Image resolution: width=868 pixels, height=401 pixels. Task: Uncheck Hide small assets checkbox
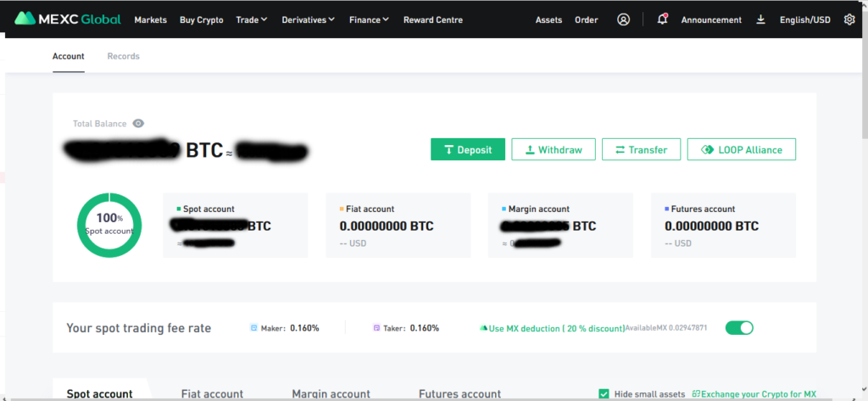(x=604, y=393)
